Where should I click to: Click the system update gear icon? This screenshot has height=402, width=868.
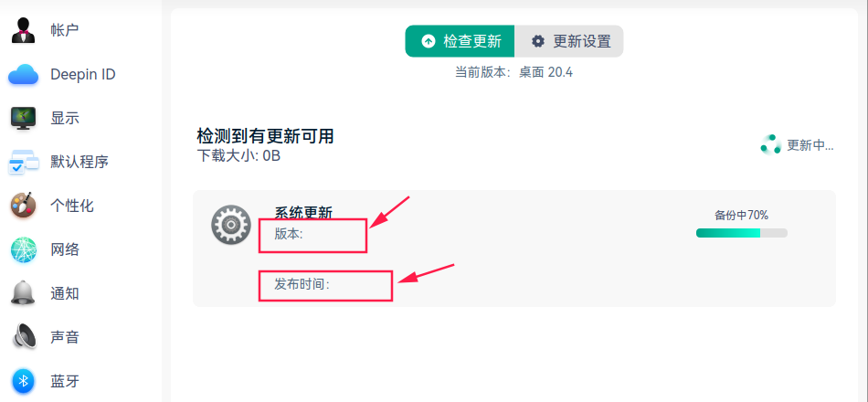[230, 224]
